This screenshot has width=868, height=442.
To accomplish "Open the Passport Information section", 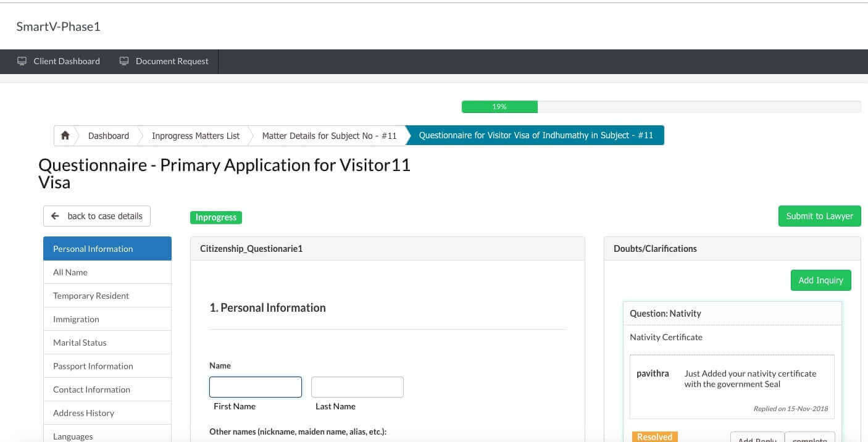I will click(107, 366).
